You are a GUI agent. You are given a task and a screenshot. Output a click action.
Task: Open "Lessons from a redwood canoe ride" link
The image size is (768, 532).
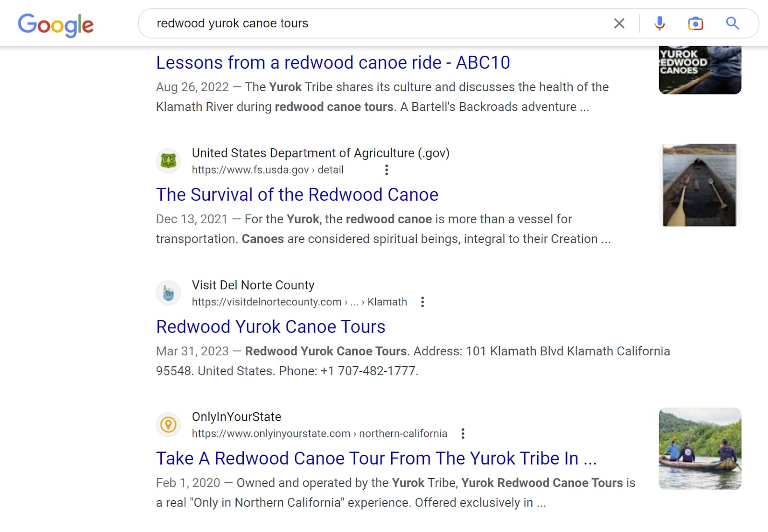[x=333, y=63]
